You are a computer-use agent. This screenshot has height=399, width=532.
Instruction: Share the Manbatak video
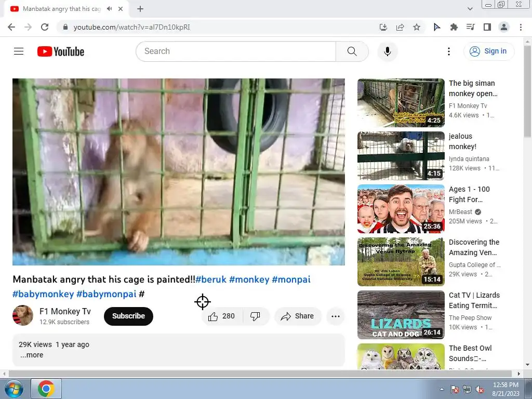297,316
